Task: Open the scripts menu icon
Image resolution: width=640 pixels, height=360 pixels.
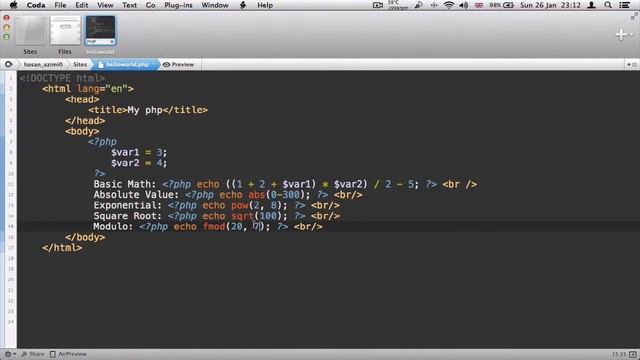Action: click(x=243, y=5)
